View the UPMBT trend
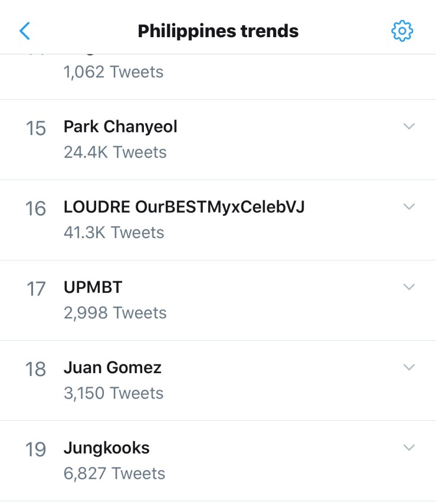This screenshot has width=436, height=504. [x=93, y=287]
